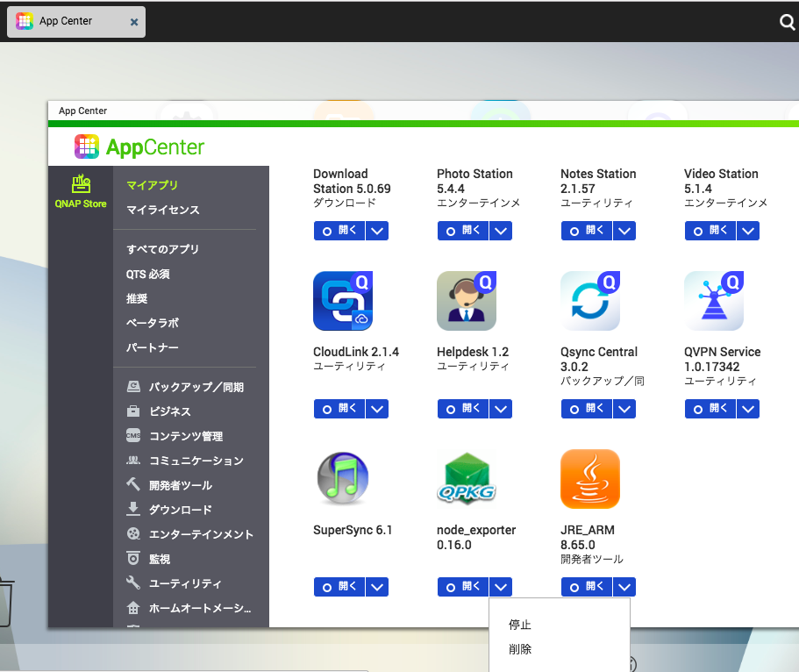Click the search magnifier in top bar

click(788, 22)
